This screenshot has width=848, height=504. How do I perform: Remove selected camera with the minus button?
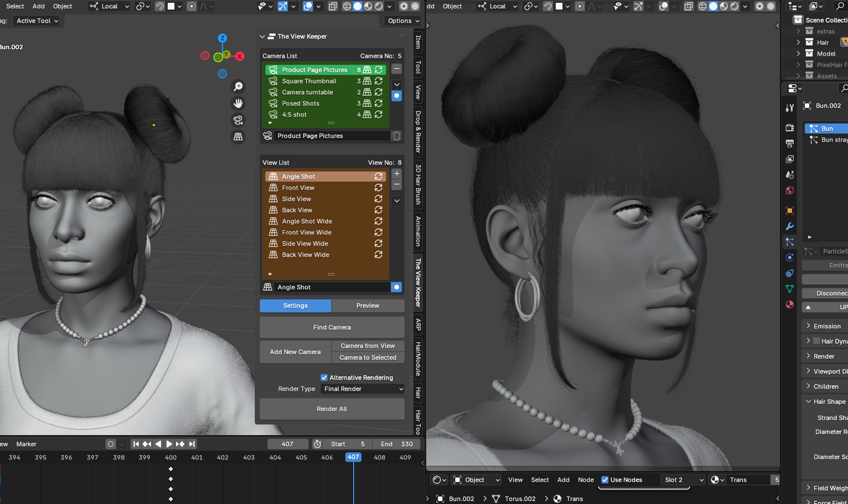tap(397, 69)
